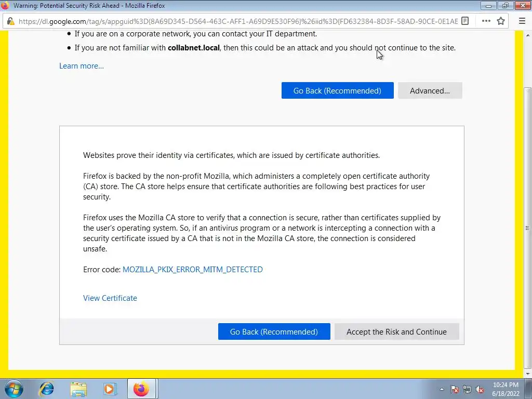Open Firefox hamburger menu
Image resolution: width=532 pixels, height=399 pixels.
pyautogui.click(x=522, y=21)
